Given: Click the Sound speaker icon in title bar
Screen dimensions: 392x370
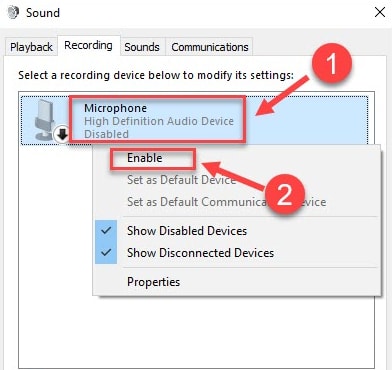Looking at the screenshot, I should point(13,13).
